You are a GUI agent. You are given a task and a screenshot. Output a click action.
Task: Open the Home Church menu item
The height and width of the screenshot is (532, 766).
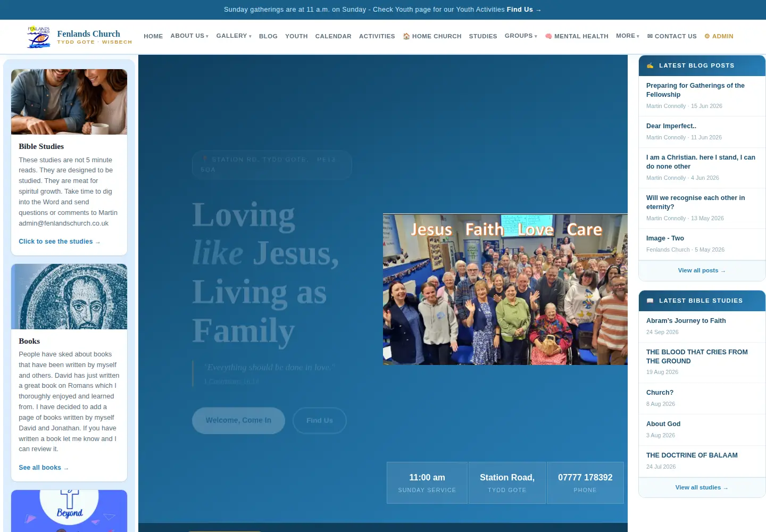click(432, 36)
